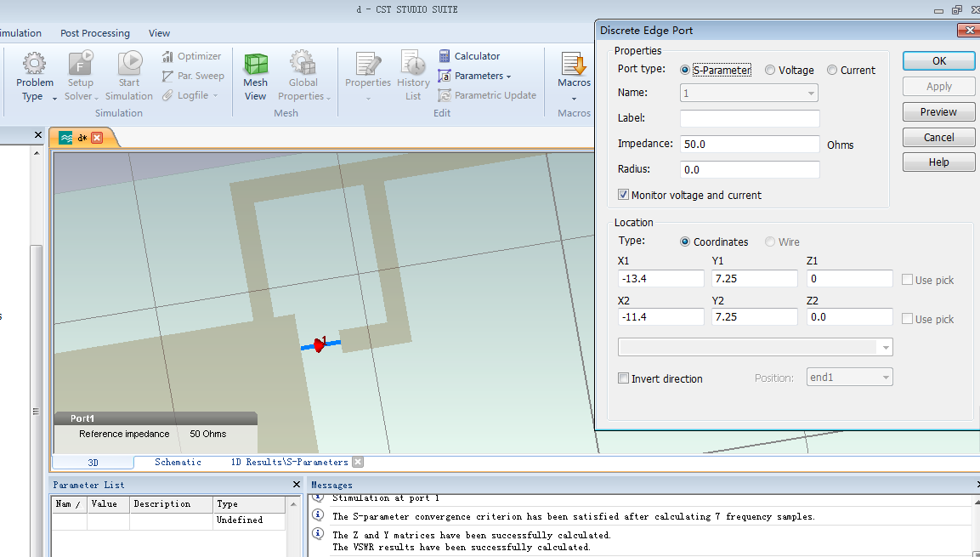The height and width of the screenshot is (557, 980).
Task: Expand Macros dropdown arrow
Action: point(574,98)
